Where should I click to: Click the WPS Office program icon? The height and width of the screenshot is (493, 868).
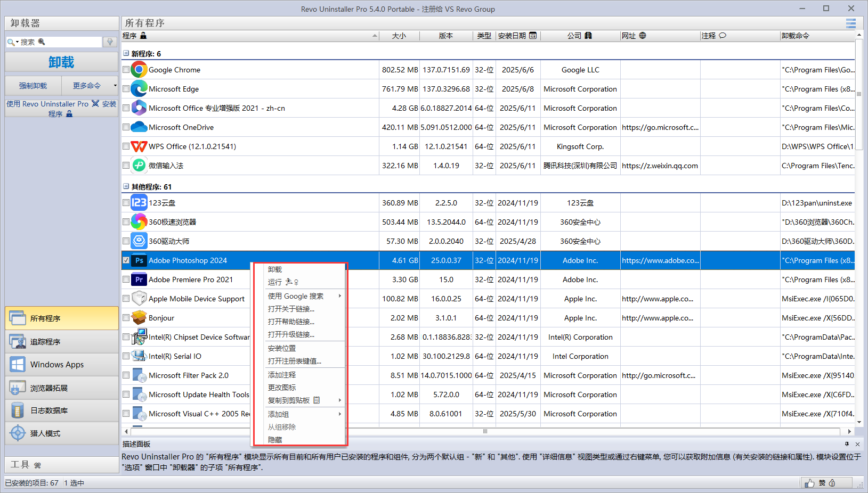(x=139, y=146)
